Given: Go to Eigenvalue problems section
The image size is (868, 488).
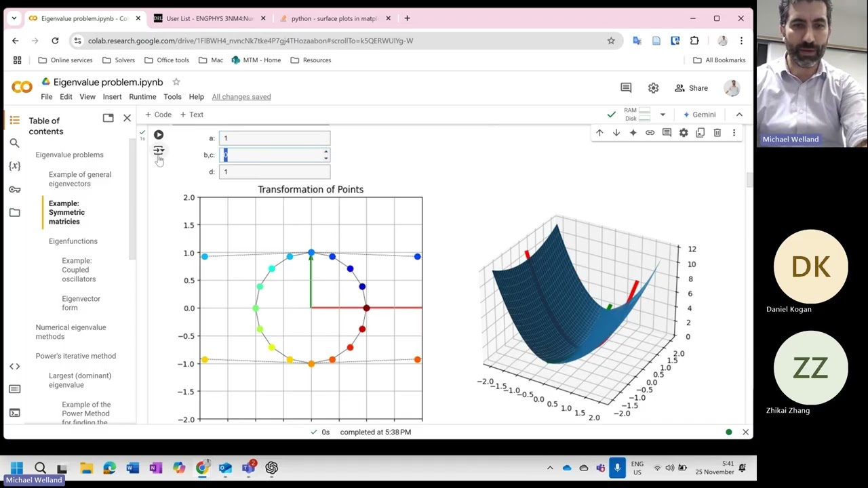Looking at the screenshot, I should coord(70,155).
